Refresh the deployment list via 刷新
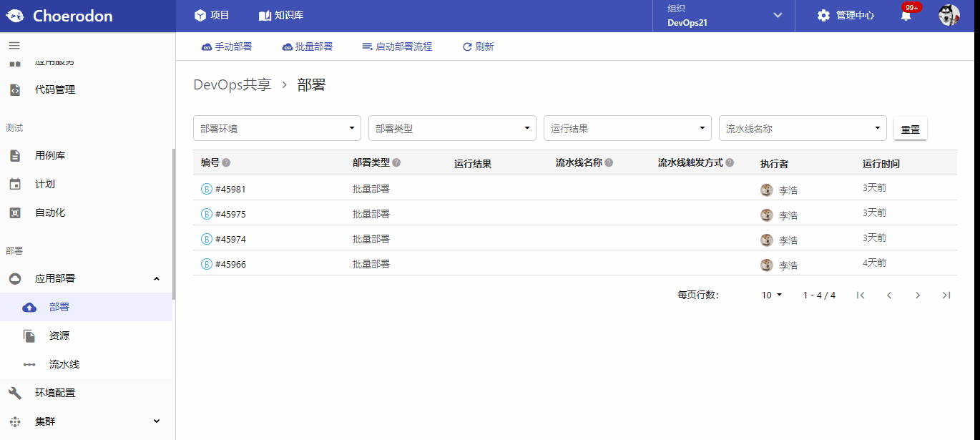This screenshot has height=440, width=980. [478, 46]
